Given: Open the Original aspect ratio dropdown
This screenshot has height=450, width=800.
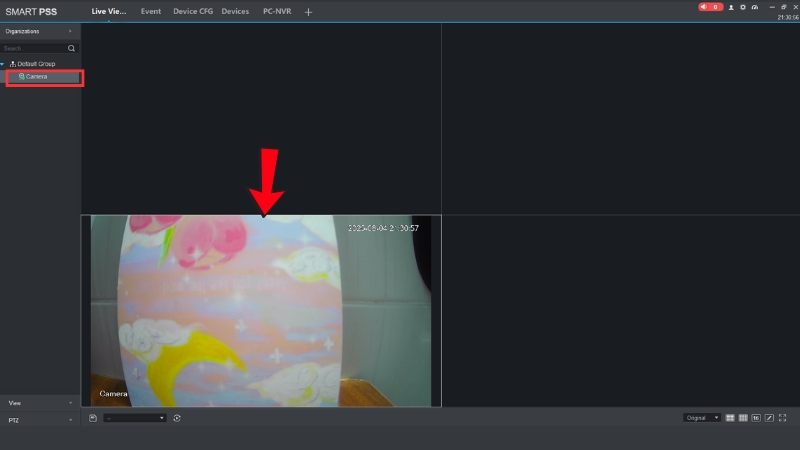Looking at the screenshot, I should 702,417.
